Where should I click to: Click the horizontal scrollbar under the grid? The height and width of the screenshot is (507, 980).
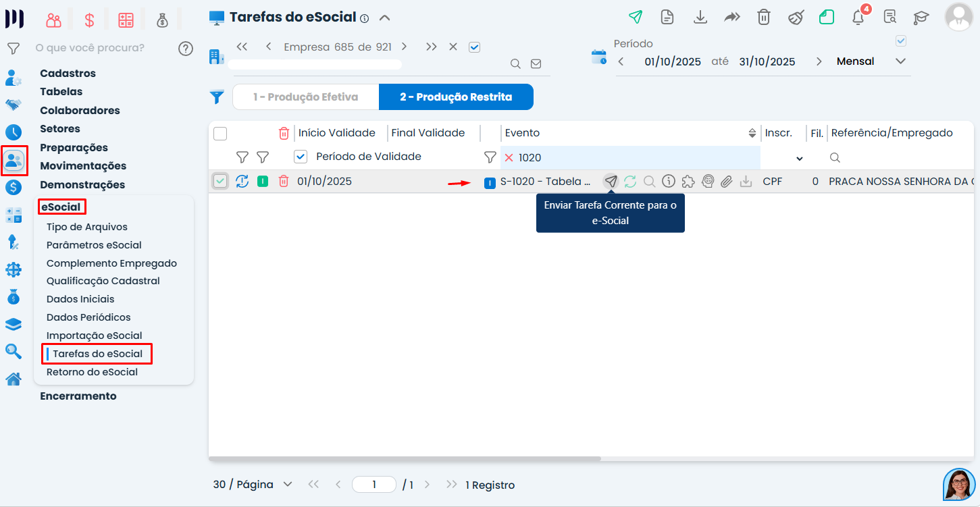click(x=405, y=458)
